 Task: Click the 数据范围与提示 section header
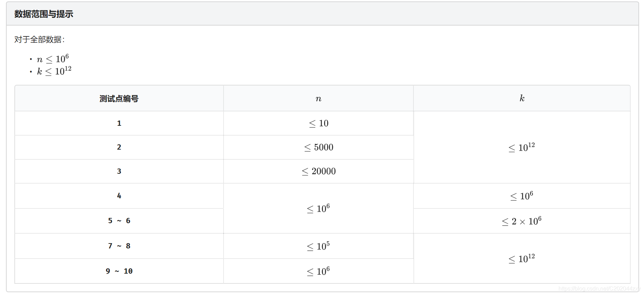coord(44,14)
